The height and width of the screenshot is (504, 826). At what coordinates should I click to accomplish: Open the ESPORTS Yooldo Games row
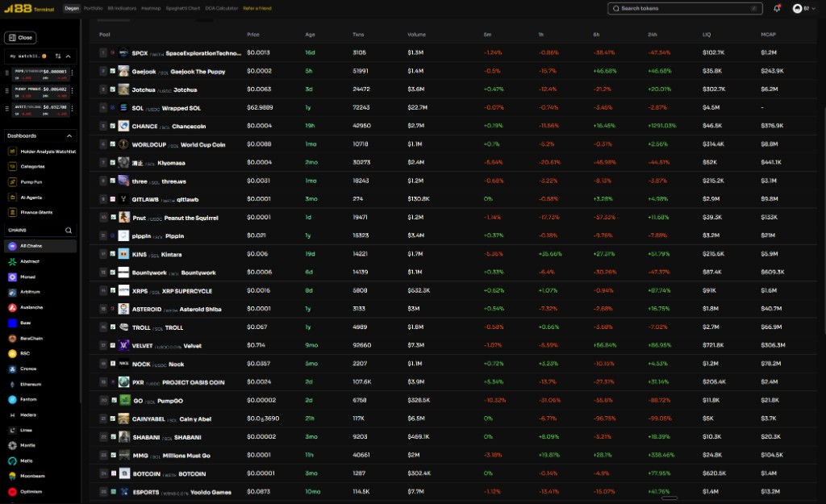[453, 492]
